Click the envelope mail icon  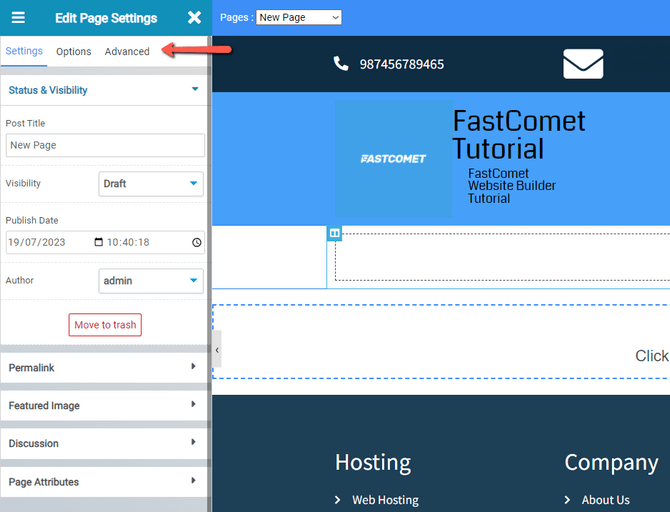(x=583, y=64)
